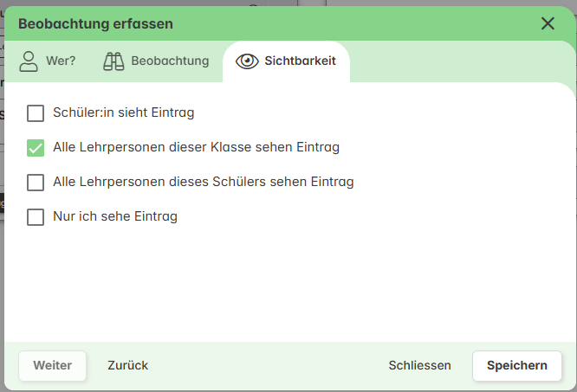Save the entry with Speichern

(x=517, y=365)
